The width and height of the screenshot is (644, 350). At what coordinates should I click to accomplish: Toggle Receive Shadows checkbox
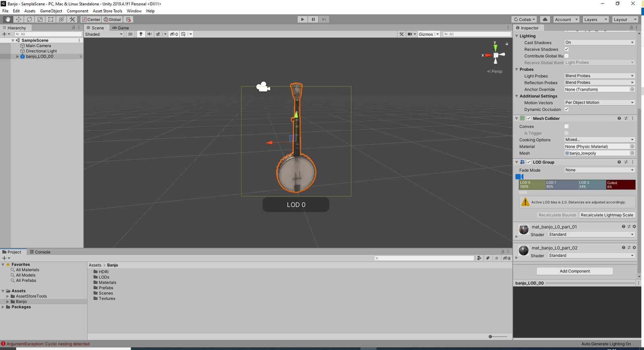coord(566,49)
